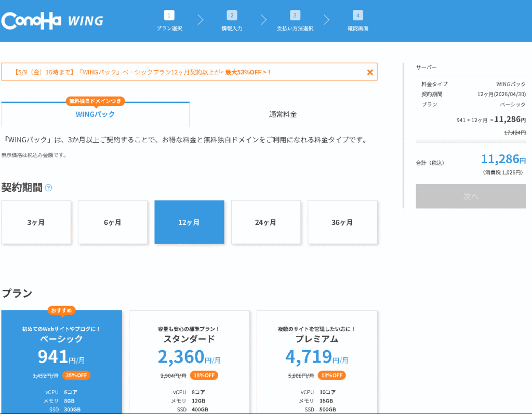
Task: Click the 4,719円/月 price
Action: [317, 357]
